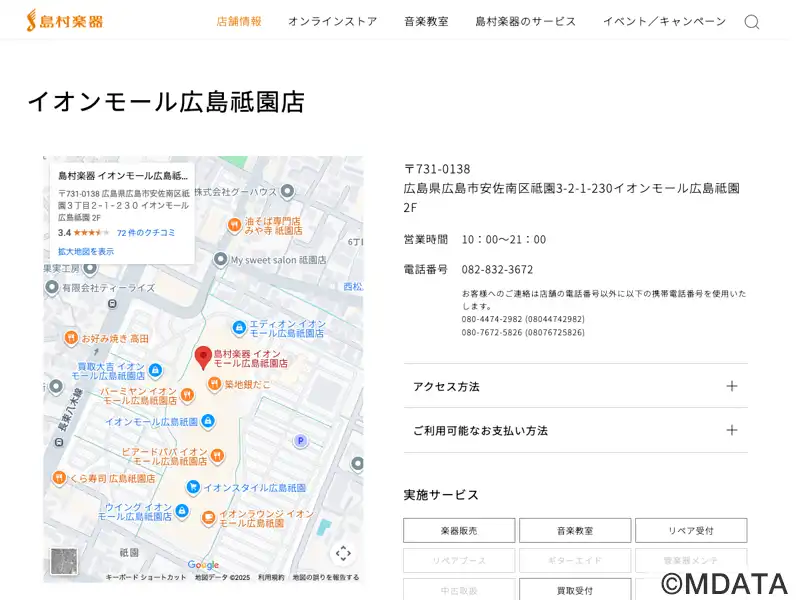Viewport: 800px width, 600px height.
Task: Open the オンラインストア menu item
Action: pos(332,21)
